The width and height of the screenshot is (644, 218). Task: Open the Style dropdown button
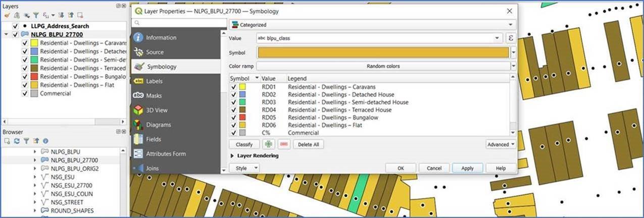pos(244,168)
